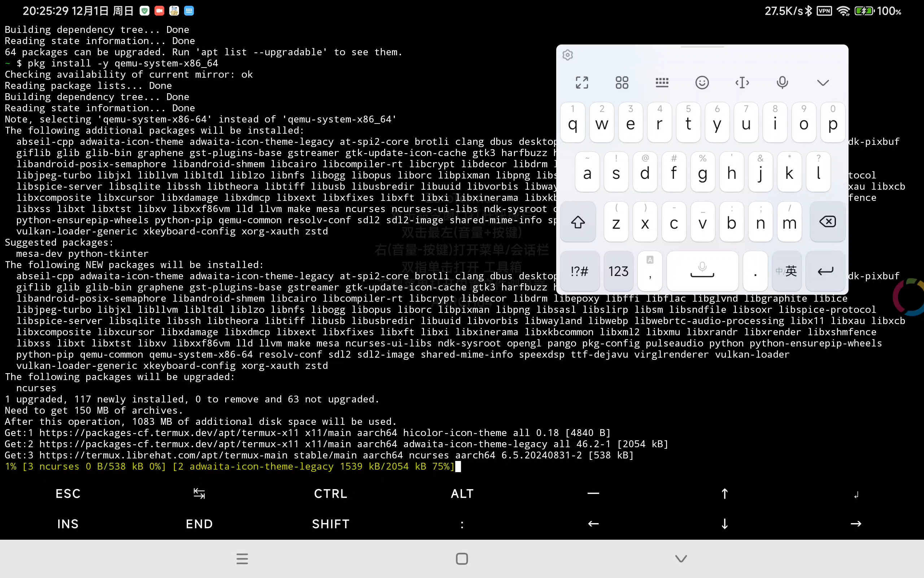
Task: Tap the small enter symbol extra key
Action: tap(856, 494)
